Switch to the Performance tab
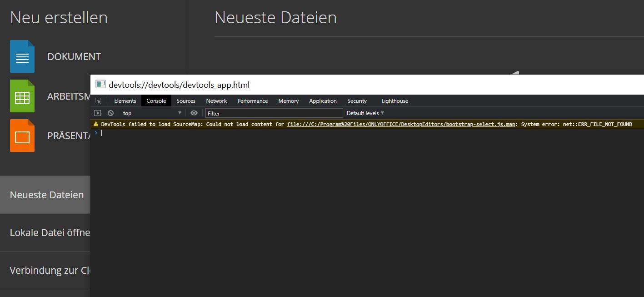This screenshot has height=297, width=644. 253,101
